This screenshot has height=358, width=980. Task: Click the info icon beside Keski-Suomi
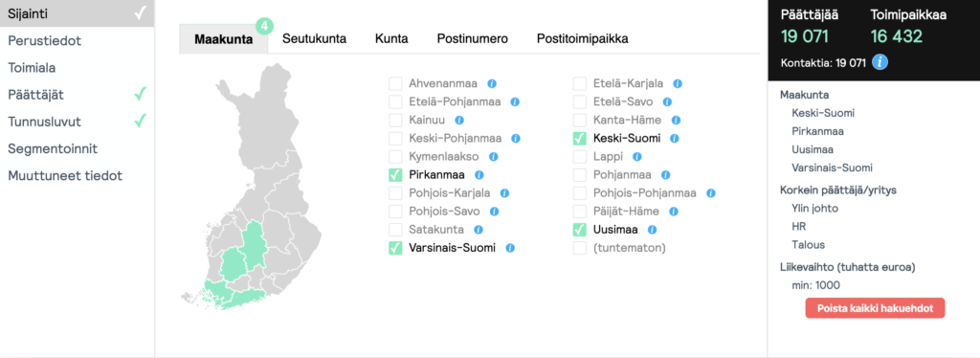click(675, 139)
